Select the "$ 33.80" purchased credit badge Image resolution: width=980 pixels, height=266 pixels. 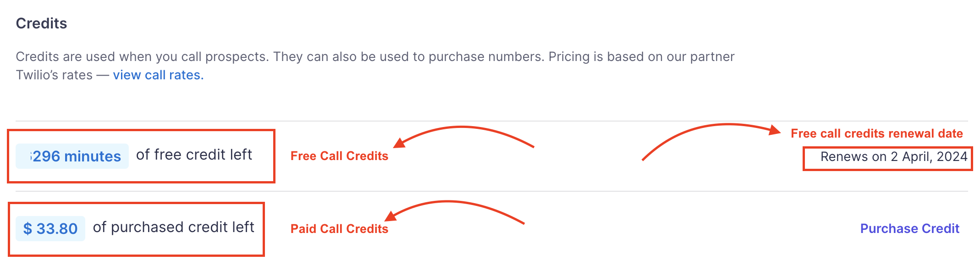[x=50, y=228]
